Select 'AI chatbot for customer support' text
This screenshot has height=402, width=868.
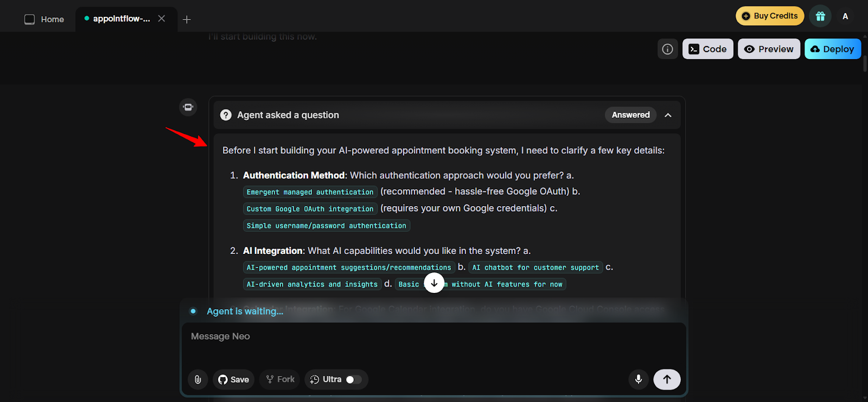[x=535, y=267]
